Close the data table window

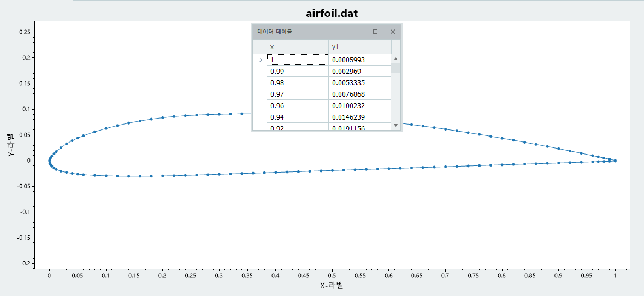pos(393,32)
